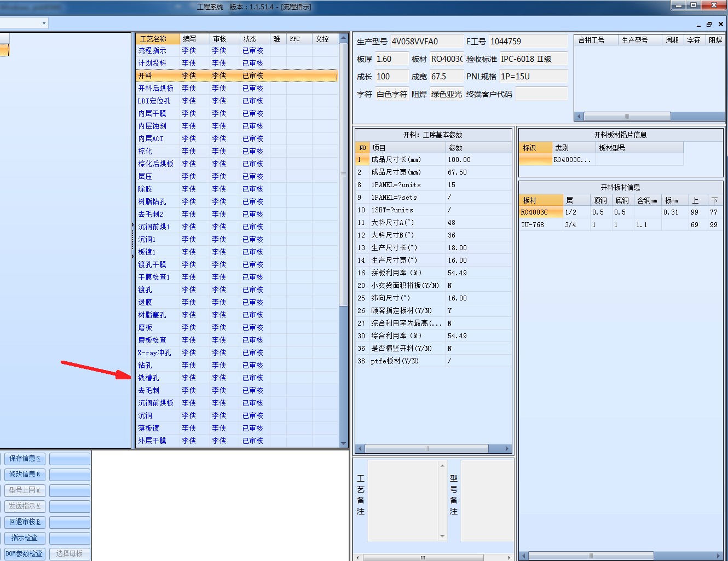The image size is (728, 561).
Task: Select the 退膜 process row
Action: [x=236, y=302]
